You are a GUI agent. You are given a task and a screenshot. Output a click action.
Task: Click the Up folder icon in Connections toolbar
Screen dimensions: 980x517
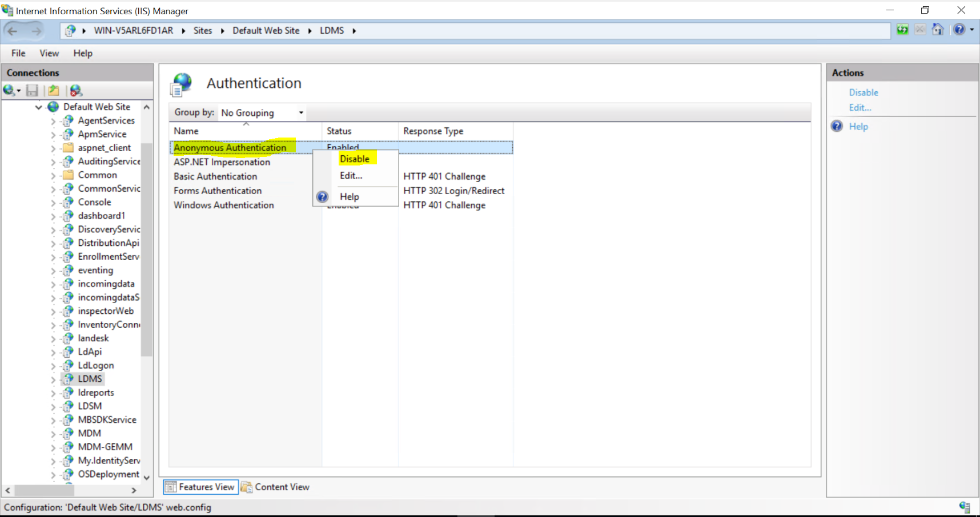point(53,90)
